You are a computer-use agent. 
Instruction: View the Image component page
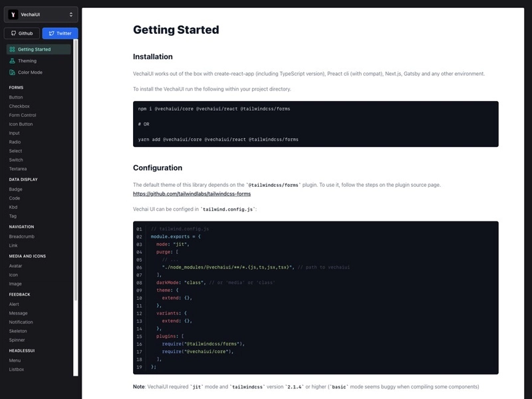(x=15, y=284)
